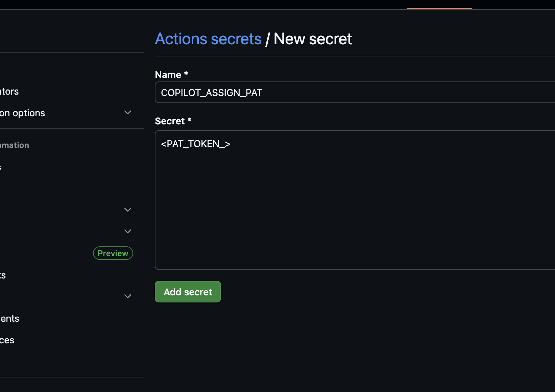This screenshot has height=392, width=555.
Task: Click the Automation section header
Action: pyautogui.click(x=14, y=145)
